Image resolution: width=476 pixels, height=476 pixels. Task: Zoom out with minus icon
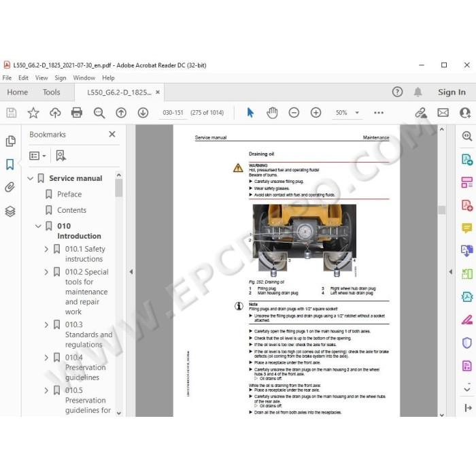pyautogui.click(x=294, y=113)
